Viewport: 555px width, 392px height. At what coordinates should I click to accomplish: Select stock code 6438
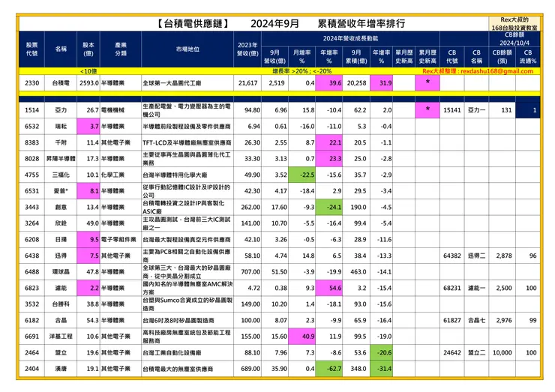coord(31,256)
